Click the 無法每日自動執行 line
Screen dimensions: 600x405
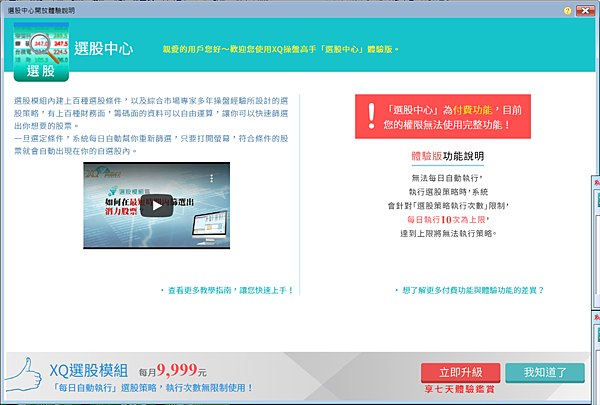tap(447, 178)
